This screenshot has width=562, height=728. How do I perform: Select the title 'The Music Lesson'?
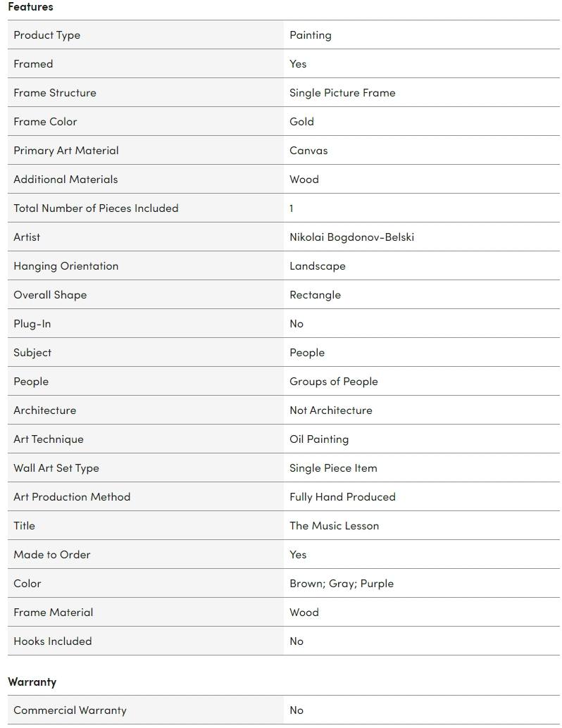[334, 526]
